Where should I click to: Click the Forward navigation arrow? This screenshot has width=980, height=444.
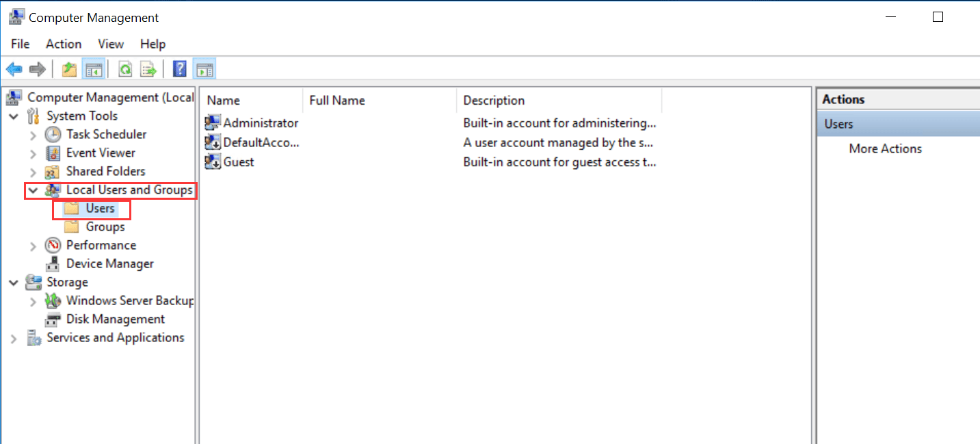38,68
